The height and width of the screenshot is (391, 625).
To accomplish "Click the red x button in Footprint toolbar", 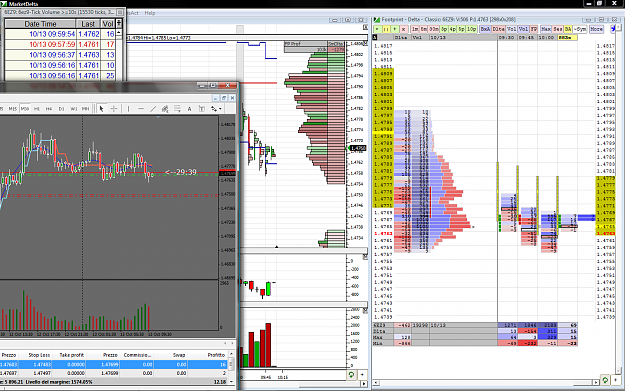I will [x=403, y=29].
